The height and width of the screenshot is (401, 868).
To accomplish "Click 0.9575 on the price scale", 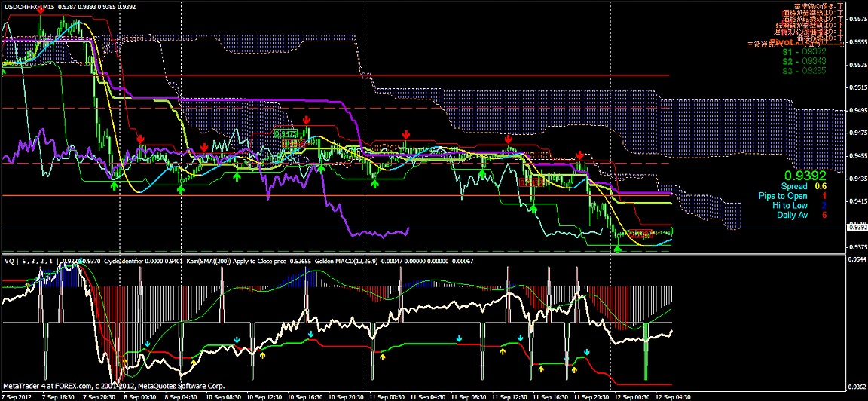I will (857, 19).
